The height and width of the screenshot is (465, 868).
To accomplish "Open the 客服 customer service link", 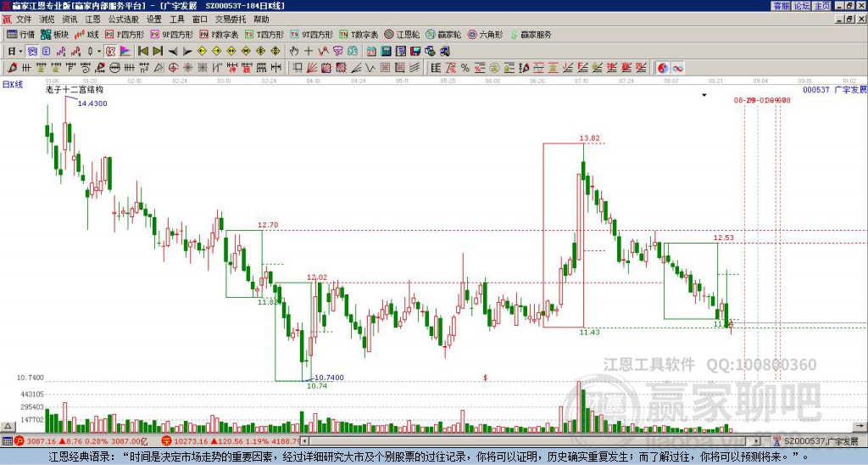I will 781,6.
